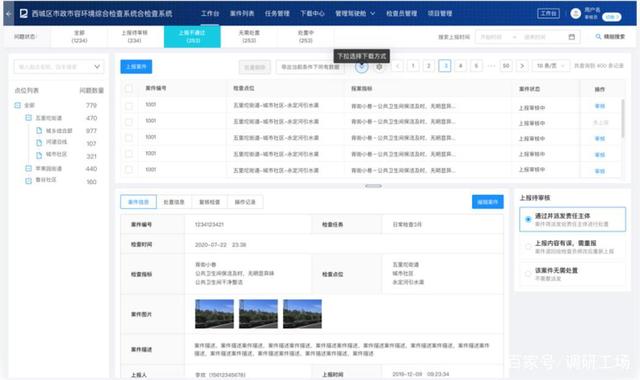The height and width of the screenshot is (380, 640).
Task: Switch to the 上报待审核 (234) status tab
Action: (135, 37)
